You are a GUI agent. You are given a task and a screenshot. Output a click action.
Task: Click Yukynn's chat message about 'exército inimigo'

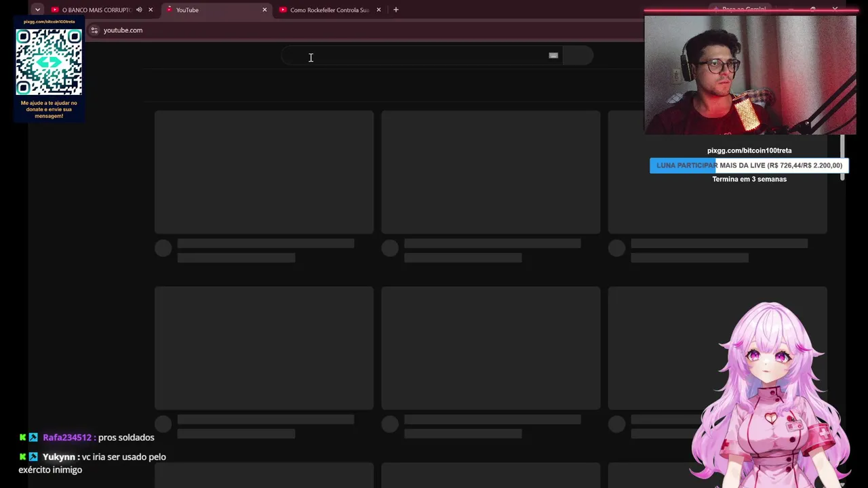click(x=92, y=463)
